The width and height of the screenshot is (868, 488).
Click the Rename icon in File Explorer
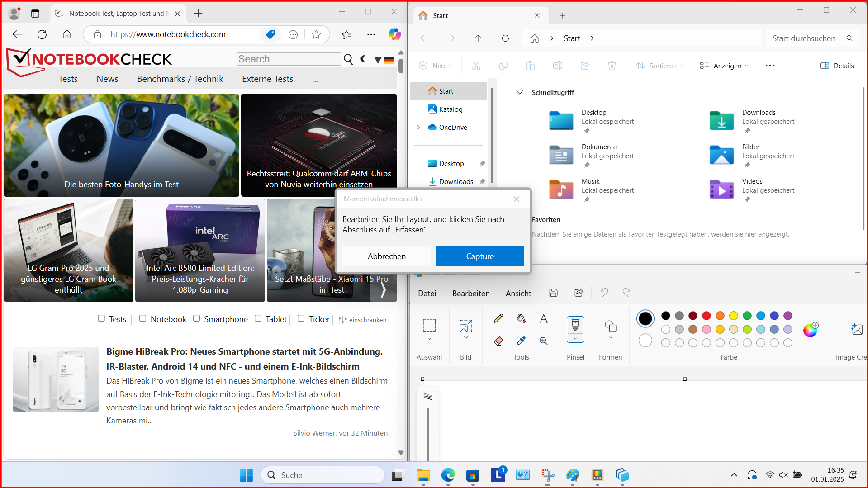pyautogui.click(x=558, y=66)
